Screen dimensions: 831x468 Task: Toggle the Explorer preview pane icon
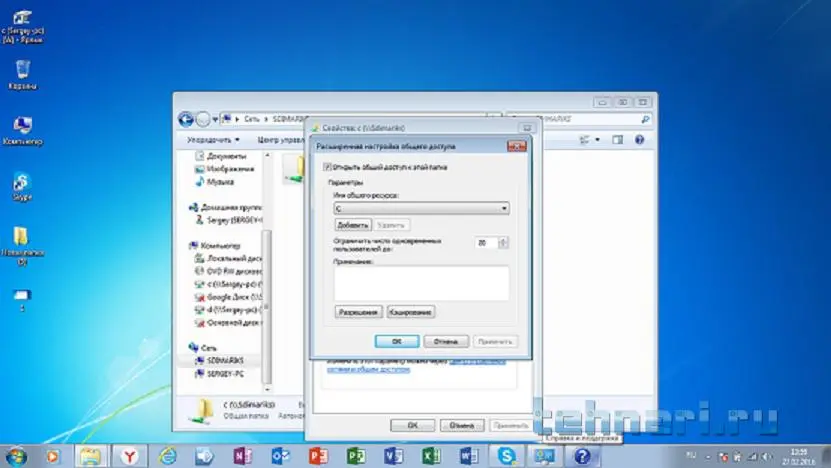click(x=617, y=140)
